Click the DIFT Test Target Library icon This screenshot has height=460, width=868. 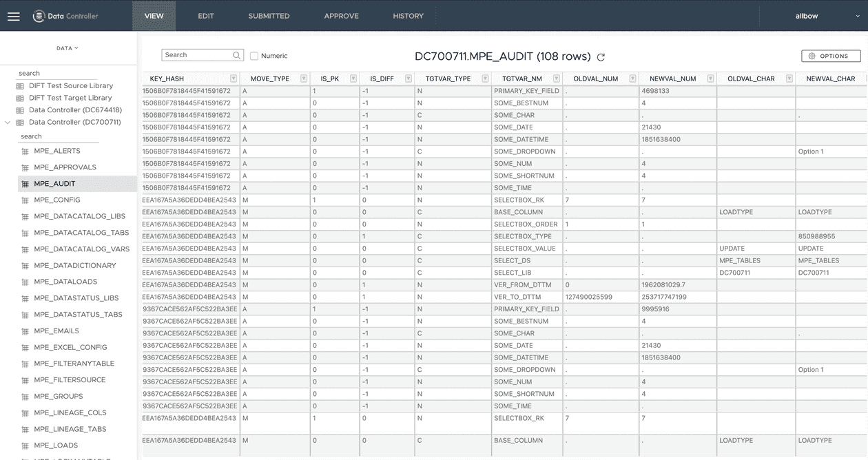point(20,98)
